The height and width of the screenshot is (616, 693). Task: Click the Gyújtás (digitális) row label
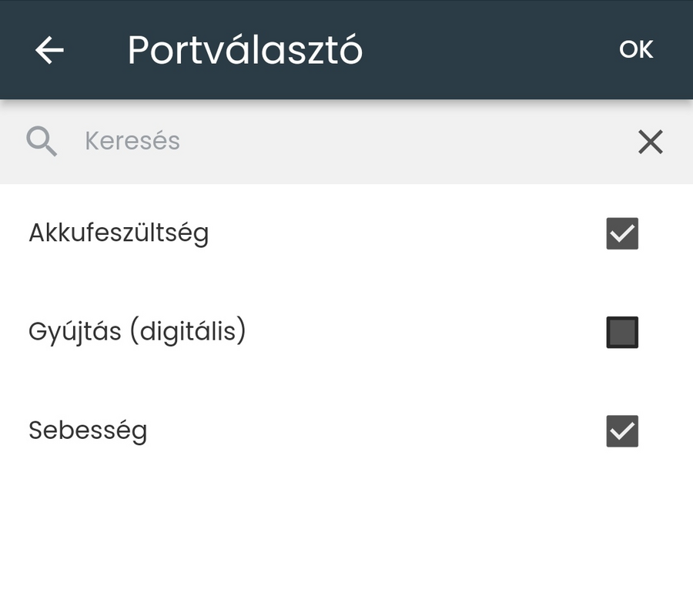[137, 331]
